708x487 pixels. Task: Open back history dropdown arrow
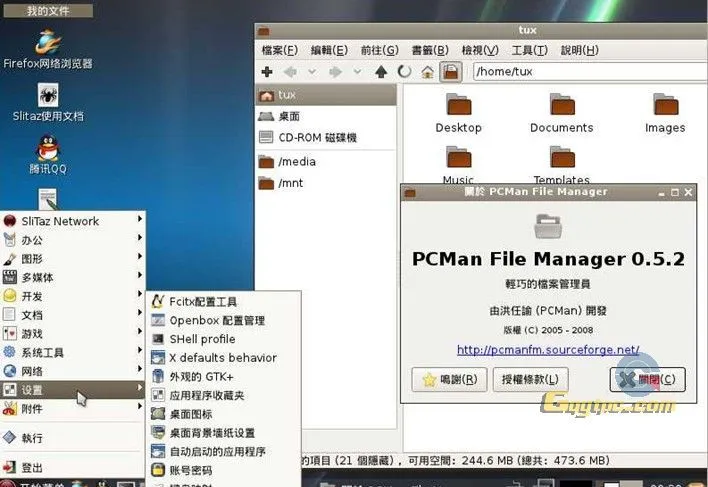click(x=311, y=72)
